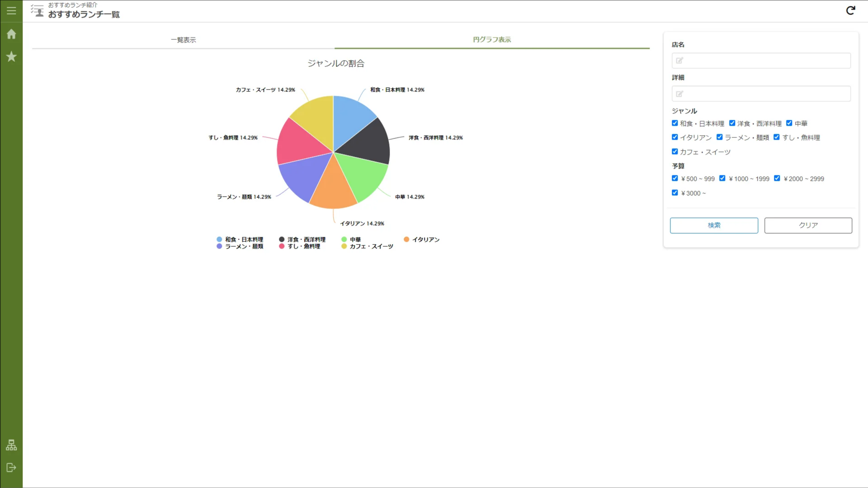
Task: Click the logout icon in sidebar
Action: coord(11,468)
